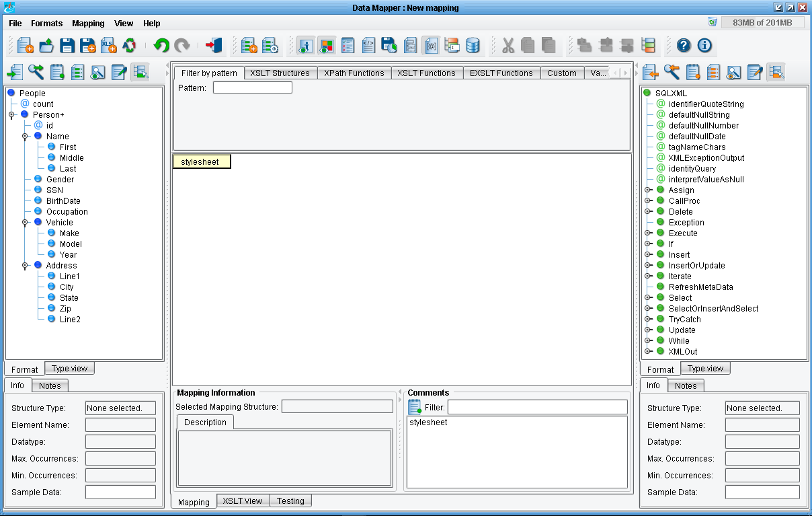Click the list with gear settings icon
Screen dimensions: 812x516
point(270,45)
